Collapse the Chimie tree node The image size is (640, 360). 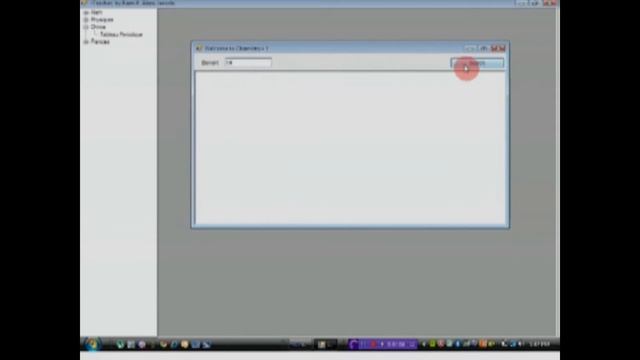click(86, 27)
